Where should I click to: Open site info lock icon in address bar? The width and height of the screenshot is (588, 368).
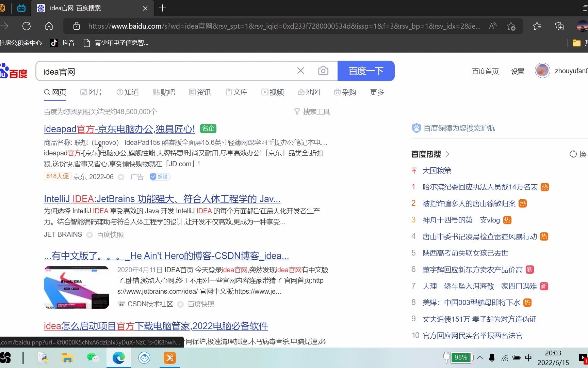click(x=77, y=26)
